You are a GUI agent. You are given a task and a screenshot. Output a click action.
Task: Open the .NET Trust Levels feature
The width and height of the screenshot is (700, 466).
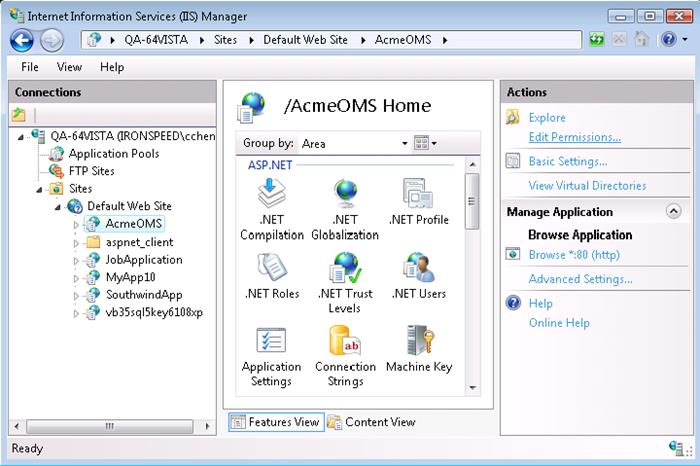(x=345, y=283)
